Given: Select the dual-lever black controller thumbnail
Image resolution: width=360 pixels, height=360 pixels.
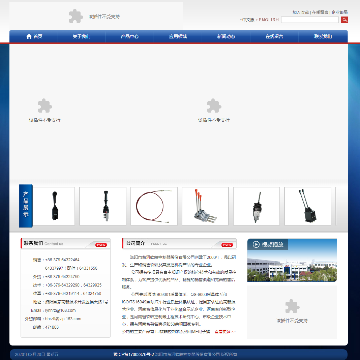Looking at the screenshot, I should pos(308,206).
